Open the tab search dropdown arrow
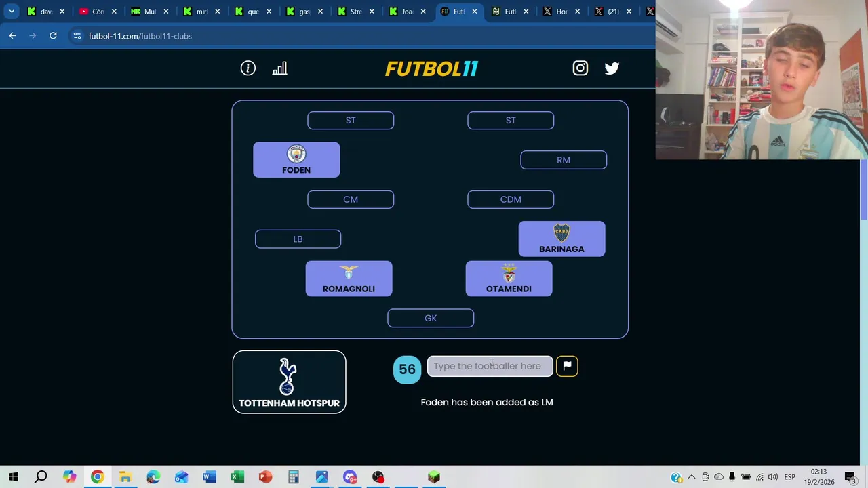Image resolution: width=868 pixels, height=488 pixels. (x=12, y=12)
